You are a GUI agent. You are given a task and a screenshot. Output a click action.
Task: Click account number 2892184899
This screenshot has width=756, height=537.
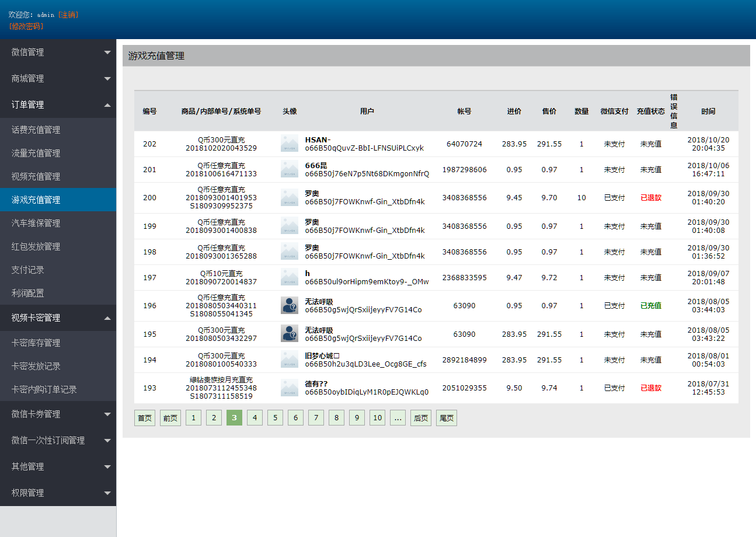point(464,360)
